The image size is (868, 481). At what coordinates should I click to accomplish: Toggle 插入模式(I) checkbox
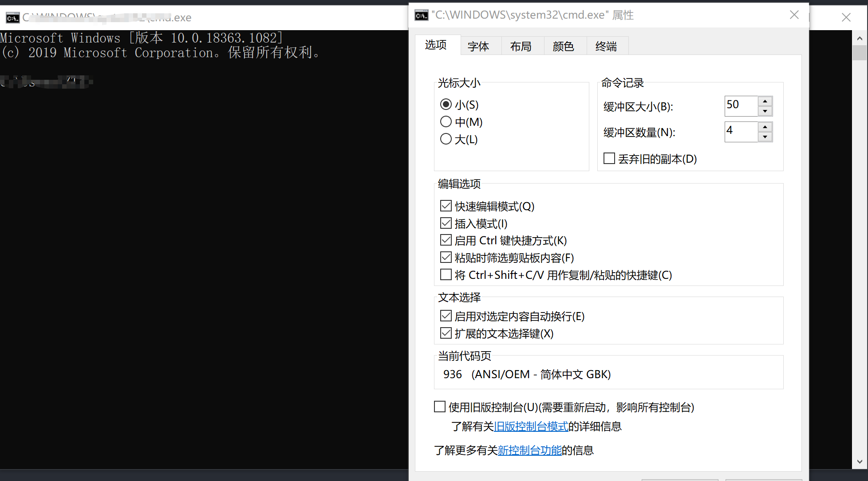446,223
